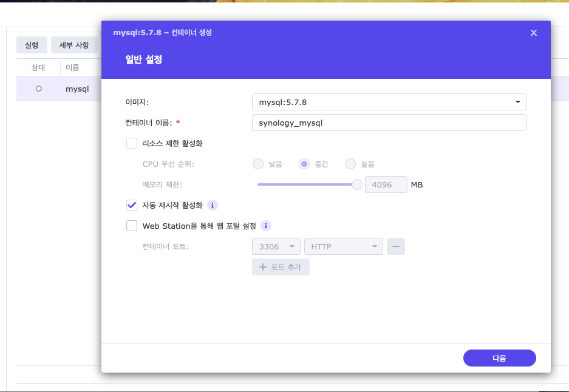Open info tooltip for auto-restart option

[213, 205]
